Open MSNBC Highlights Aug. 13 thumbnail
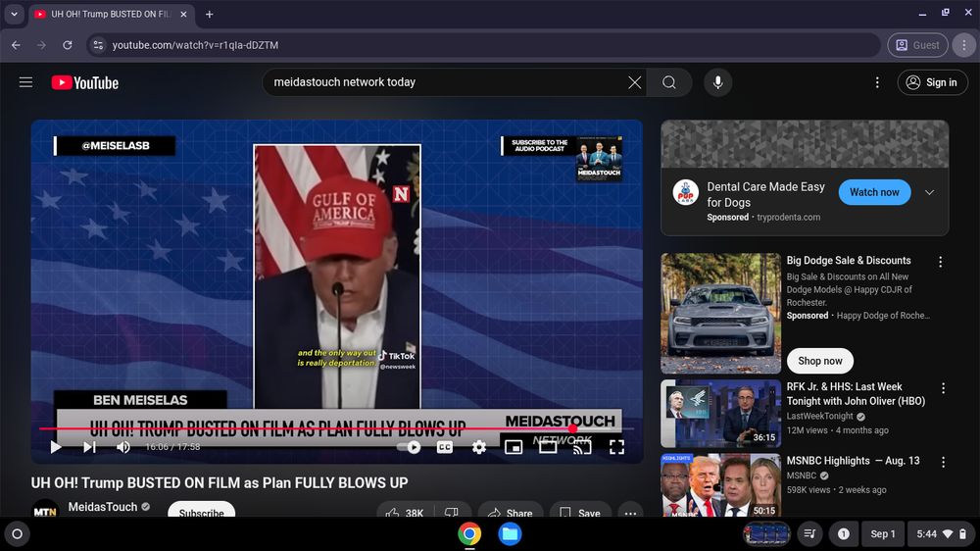The height and width of the screenshot is (551, 980). [x=720, y=484]
